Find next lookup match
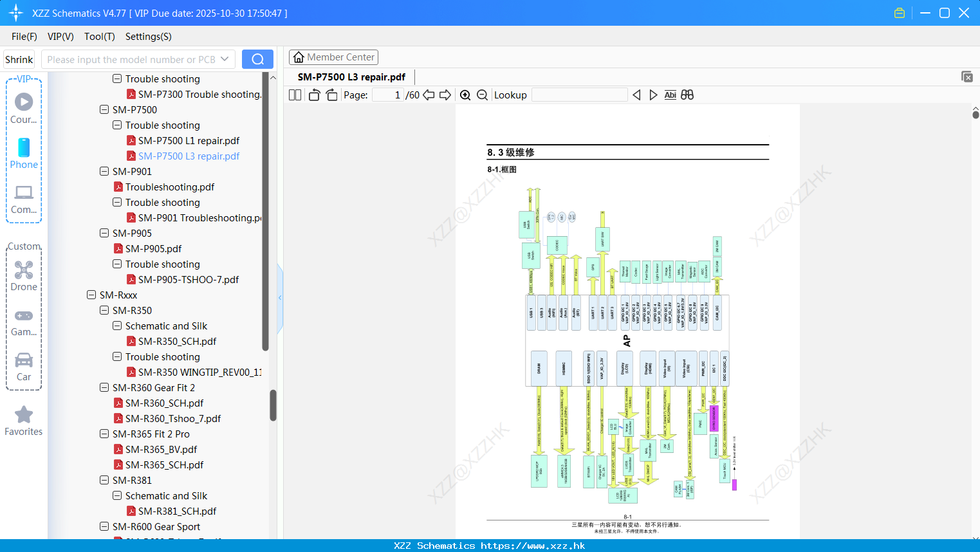 pyautogui.click(x=653, y=95)
